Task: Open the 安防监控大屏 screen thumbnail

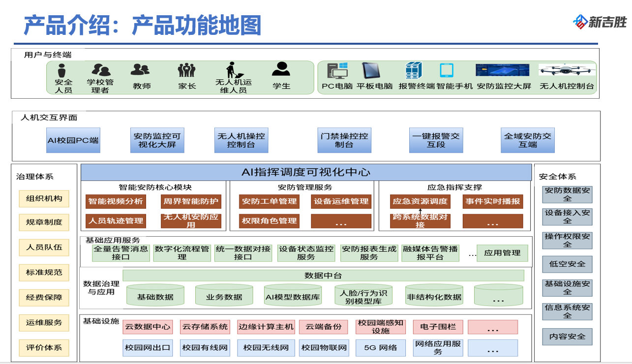Action: point(502,70)
